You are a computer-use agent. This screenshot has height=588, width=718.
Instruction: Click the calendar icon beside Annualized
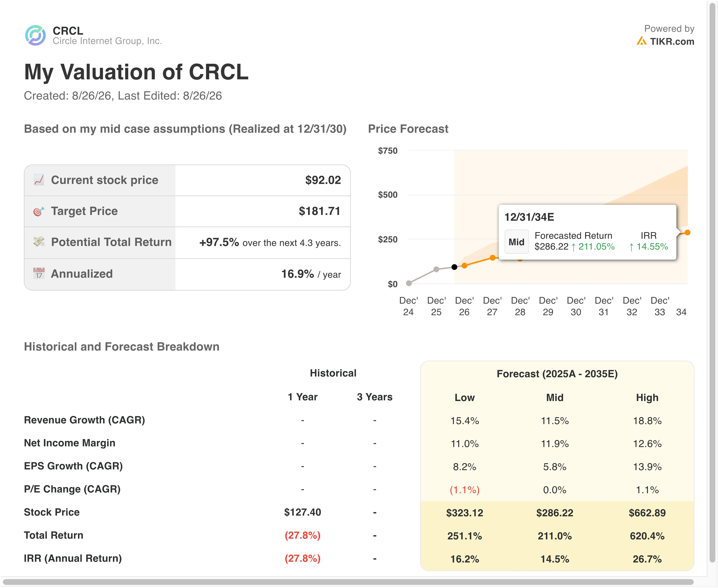click(39, 273)
